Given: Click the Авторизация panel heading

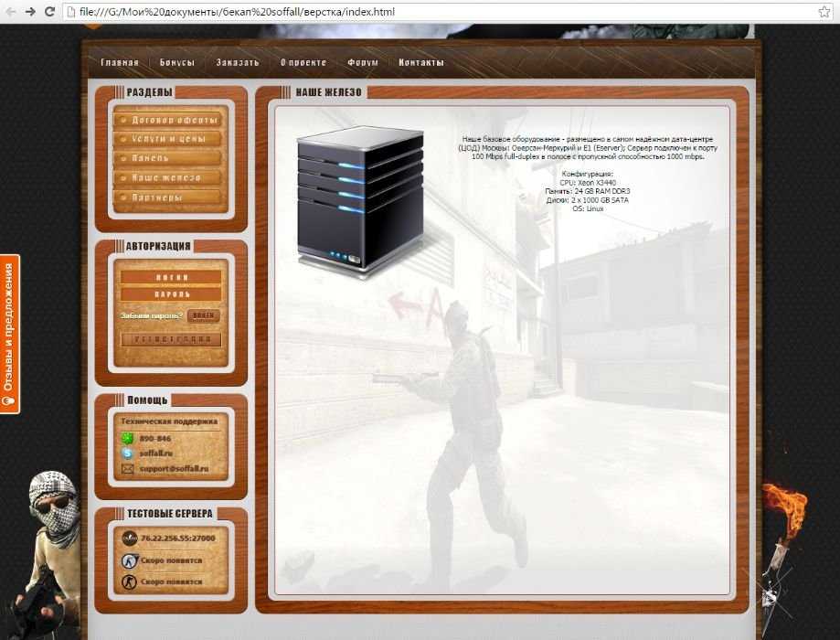Looking at the screenshot, I should [158, 246].
